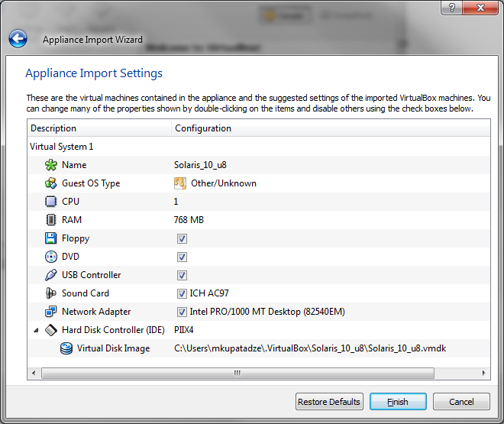Viewport: 504px width, 424px height.
Task: Toggle the Network Adapter checkbox
Action: coord(182,312)
